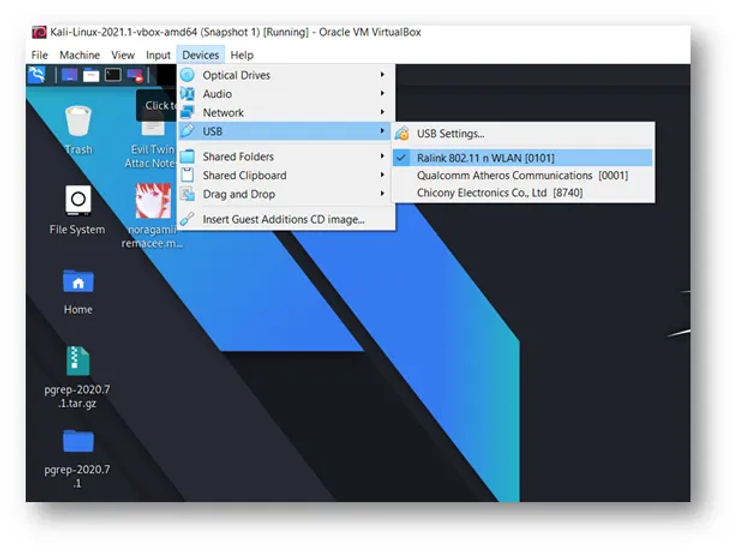Launch the terminal emulator from Kali panel

[x=113, y=75]
